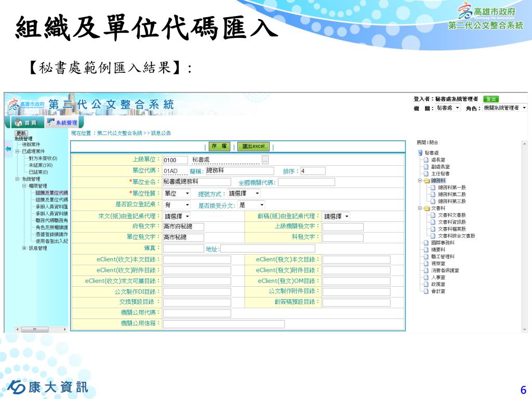Click the green 登出 logout button
The height and width of the screenshot is (399, 532).
[491, 99]
